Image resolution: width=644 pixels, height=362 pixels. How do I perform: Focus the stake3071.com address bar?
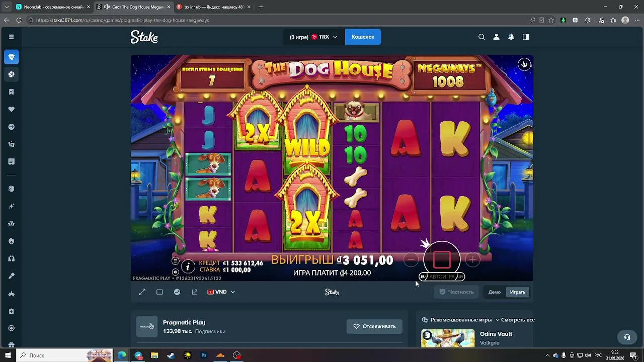277,20
